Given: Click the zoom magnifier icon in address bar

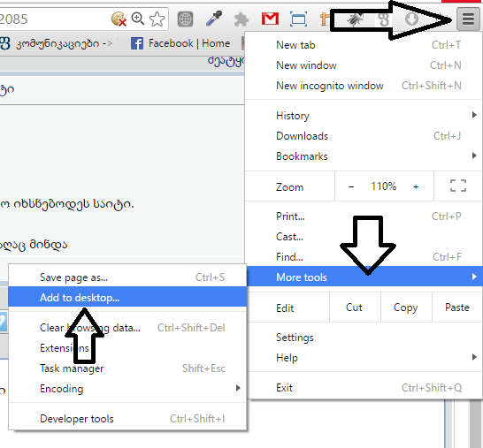Looking at the screenshot, I should click(x=137, y=19).
